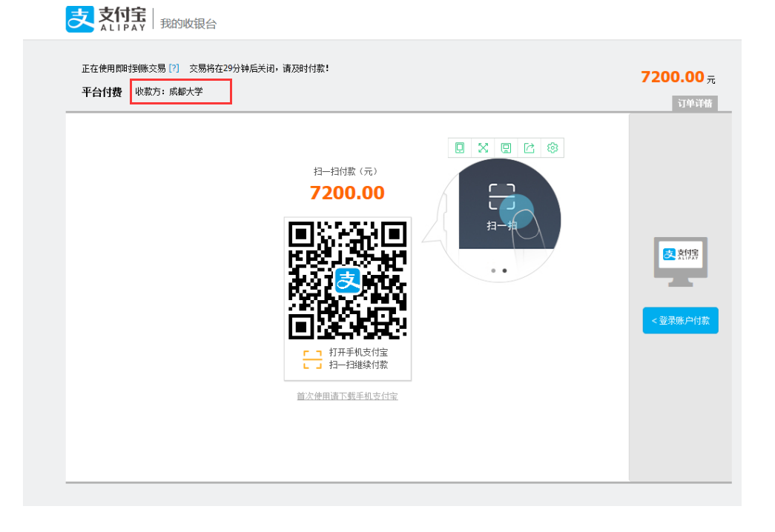Click the Alipay logo in the header
Image resolution: width=775 pixels, height=532 pixels.
coord(106,19)
